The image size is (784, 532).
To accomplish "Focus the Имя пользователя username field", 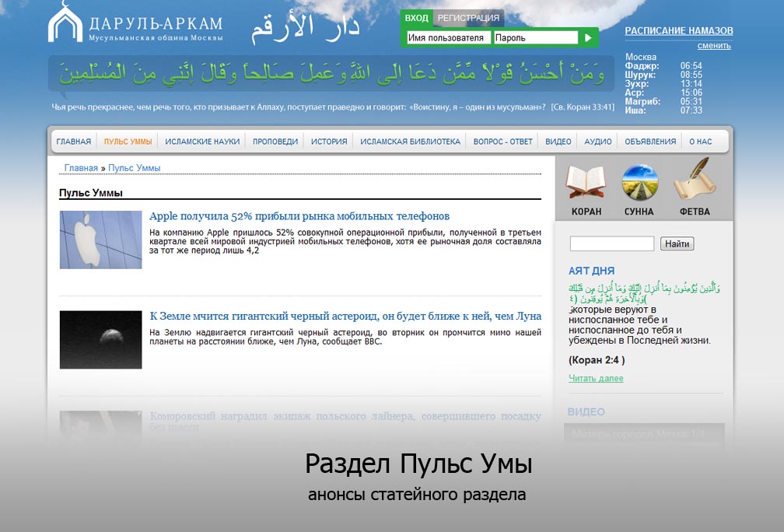I will (449, 38).
